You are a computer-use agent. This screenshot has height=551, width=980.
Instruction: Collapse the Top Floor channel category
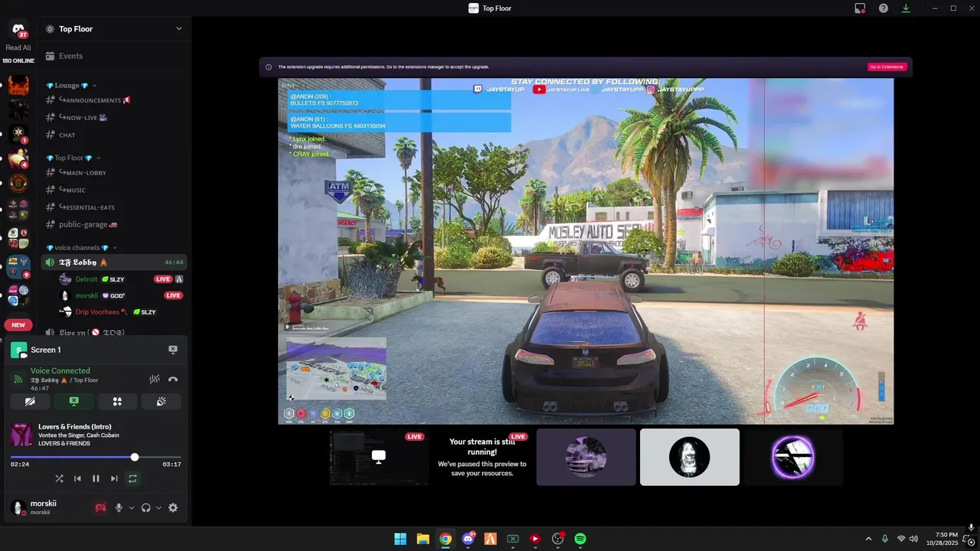[73, 158]
